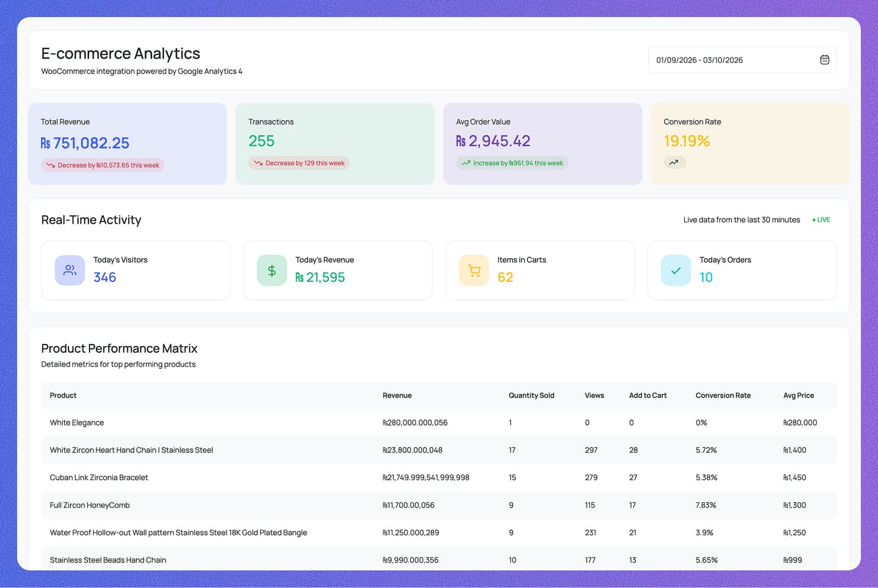Viewport: 878px width, 588px height.
Task: Click the shopping cart icon for Items in Carts
Action: [x=473, y=270]
